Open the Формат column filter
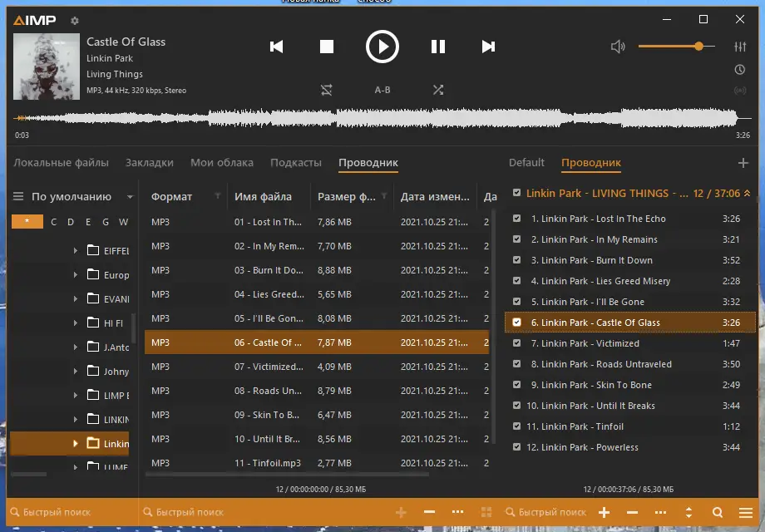Viewport: 765px width, 532px height. pos(218,196)
